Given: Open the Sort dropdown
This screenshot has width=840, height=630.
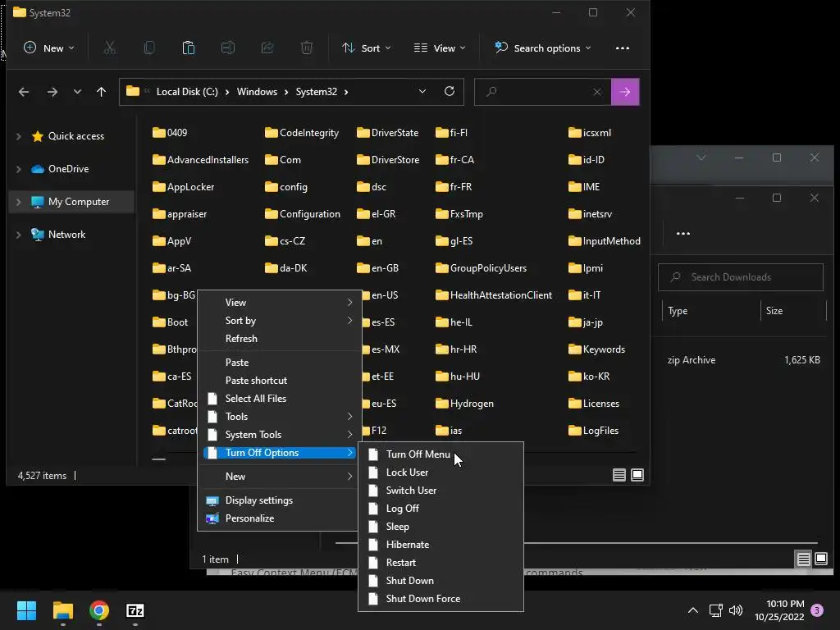Looking at the screenshot, I should click(x=367, y=48).
